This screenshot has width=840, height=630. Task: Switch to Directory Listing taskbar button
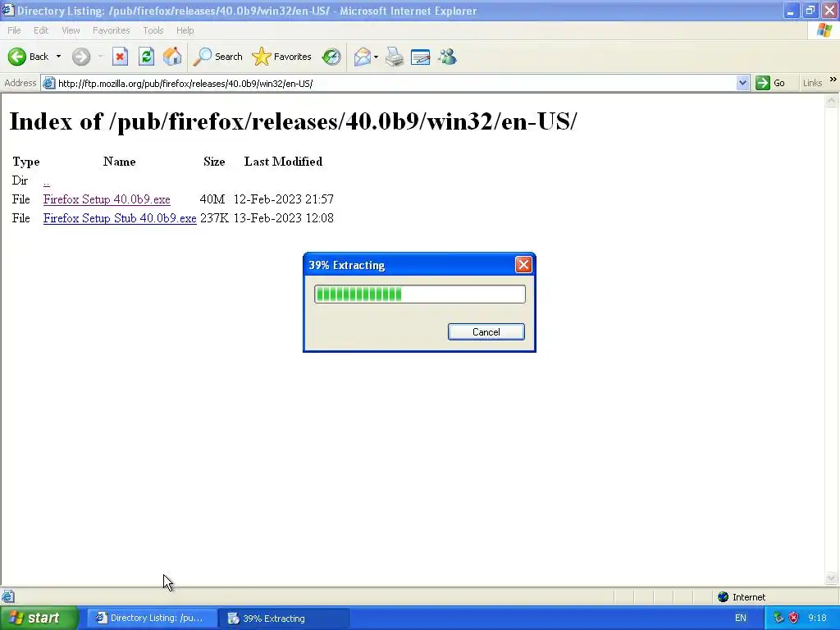click(x=152, y=619)
